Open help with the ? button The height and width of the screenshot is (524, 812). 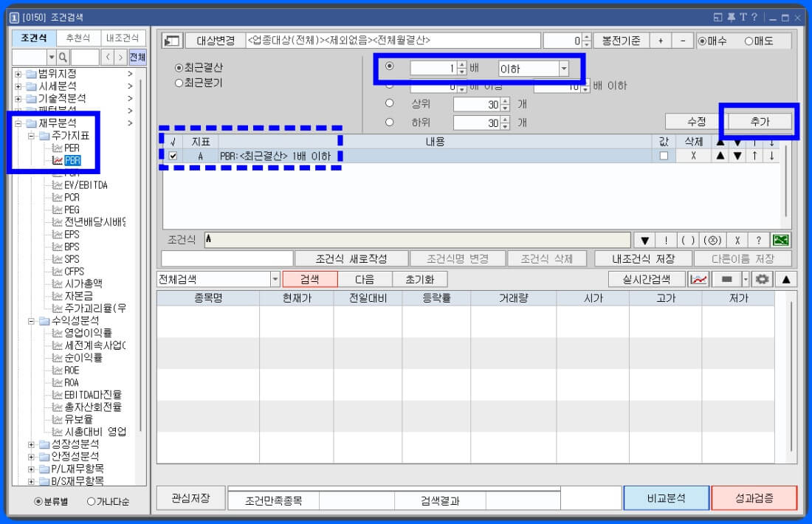point(759,241)
